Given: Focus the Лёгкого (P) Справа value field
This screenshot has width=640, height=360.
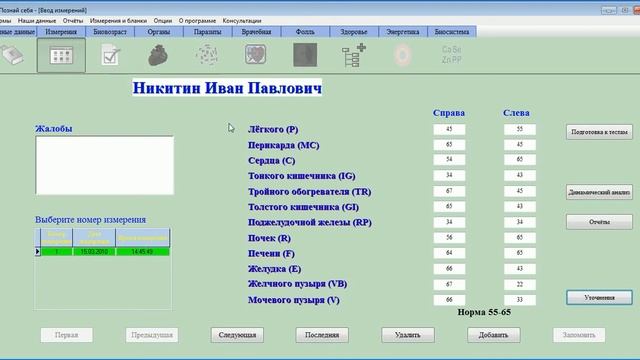Looking at the screenshot, I should (449, 129).
